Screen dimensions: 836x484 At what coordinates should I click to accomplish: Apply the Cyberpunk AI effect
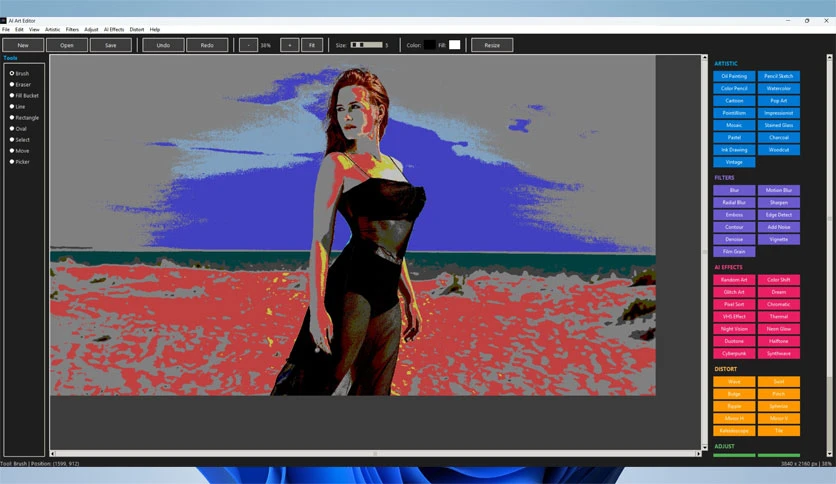(734, 353)
